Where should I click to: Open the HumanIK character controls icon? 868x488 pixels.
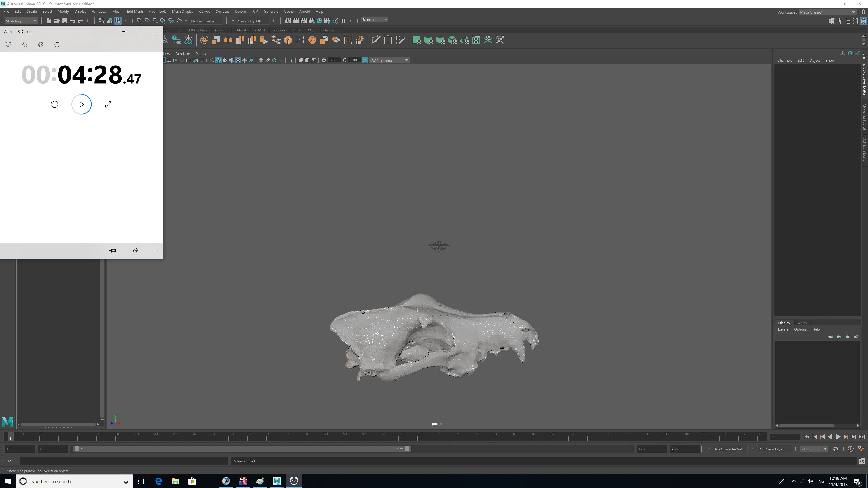tap(840, 21)
